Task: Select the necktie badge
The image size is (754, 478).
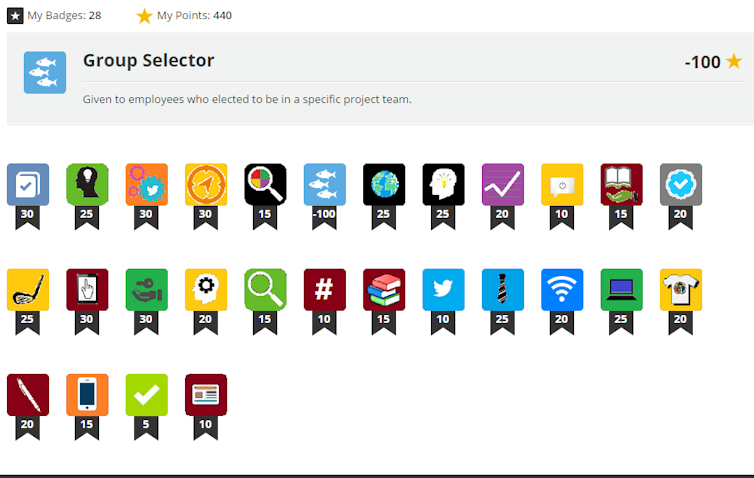Action: tap(503, 289)
